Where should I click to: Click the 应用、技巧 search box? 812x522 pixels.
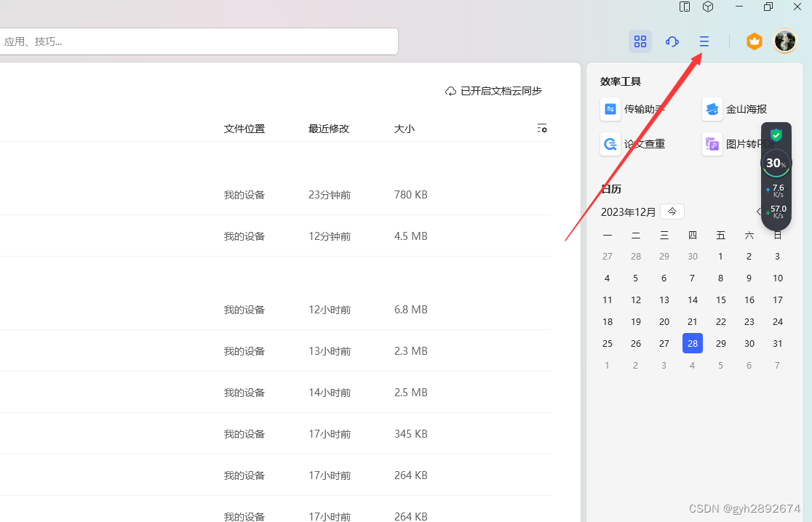tap(200, 41)
